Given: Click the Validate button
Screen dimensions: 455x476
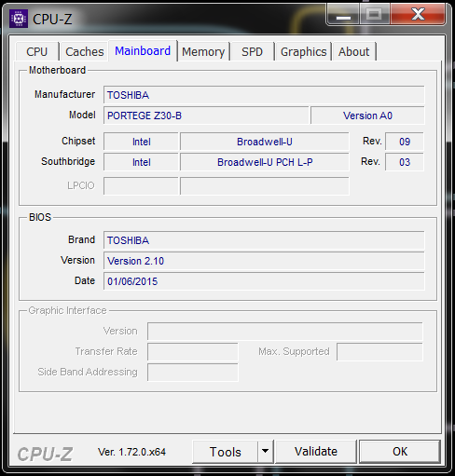Looking at the screenshot, I should coord(316,452).
